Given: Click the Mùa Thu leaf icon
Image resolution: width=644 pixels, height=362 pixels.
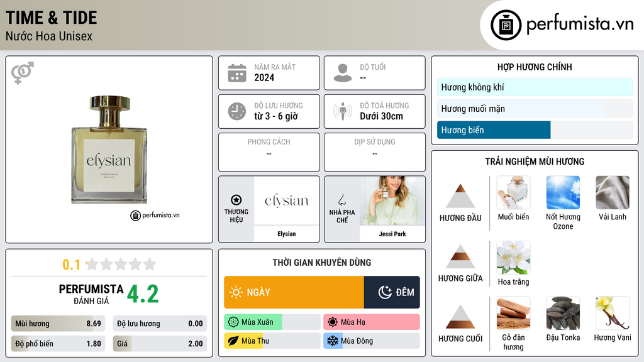Looking at the screenshot, I should [x=233, y=341].
